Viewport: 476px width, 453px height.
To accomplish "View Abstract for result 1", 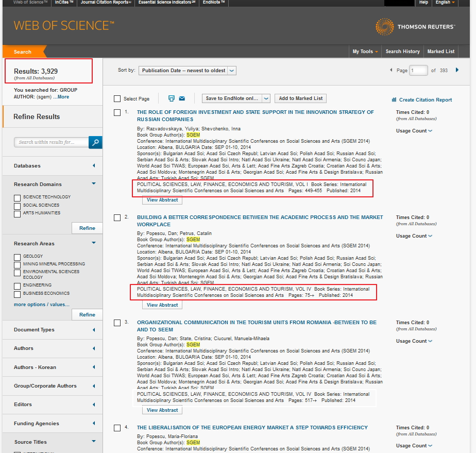I will pyautogui.click(x=162, y=200).
